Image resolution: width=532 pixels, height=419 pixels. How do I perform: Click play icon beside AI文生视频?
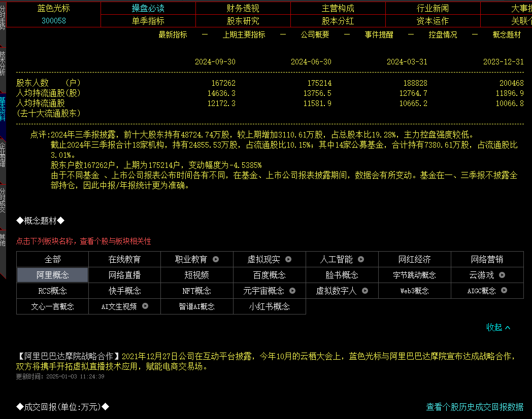tap(145, 306)
